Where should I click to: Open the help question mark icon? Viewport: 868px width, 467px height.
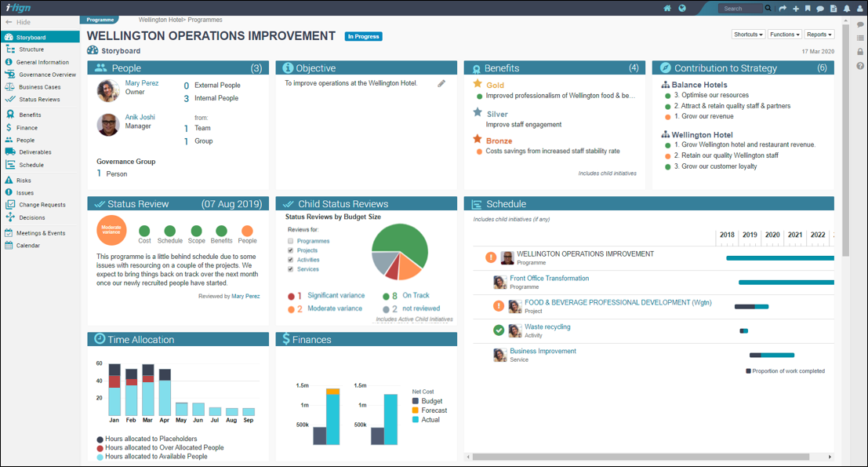860,66
